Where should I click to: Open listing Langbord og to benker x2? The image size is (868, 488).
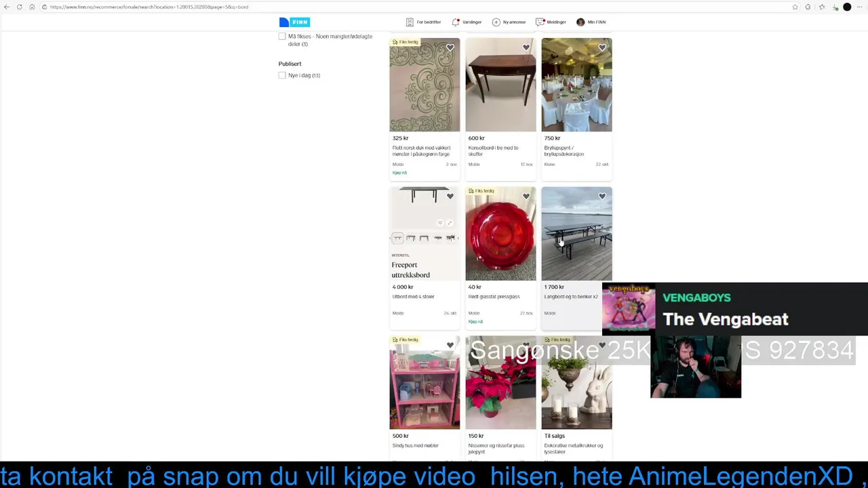point(571,297)
